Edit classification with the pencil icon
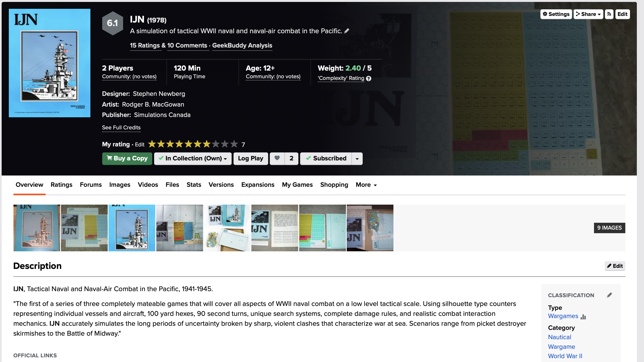The width and height of the screenshot is (644, 362). (x=609, y=295)
